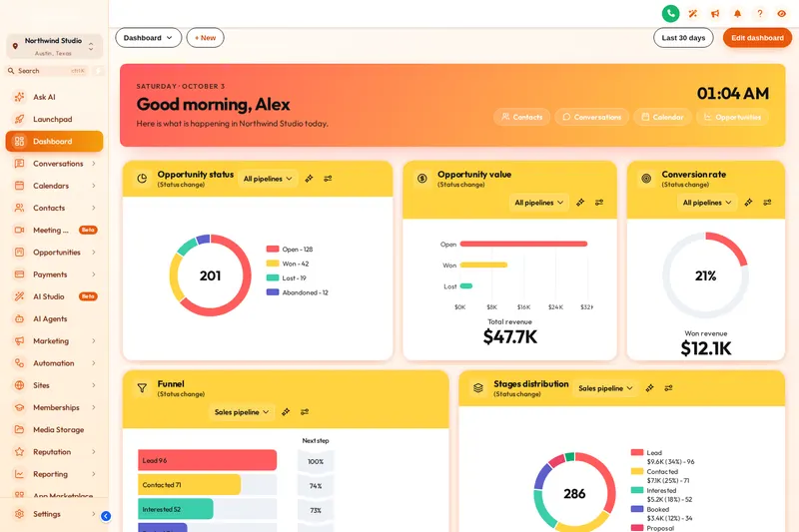Open AI Agents in the sidebar
Viewport: 799px width, 532px height.
coord(54,318)
